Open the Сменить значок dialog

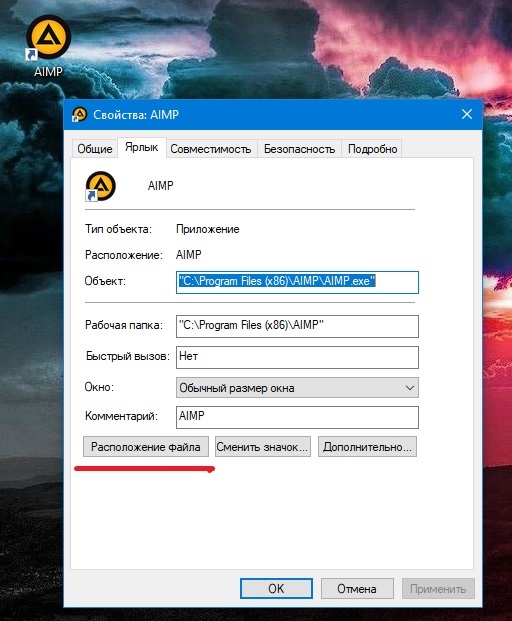pos(263,447)
